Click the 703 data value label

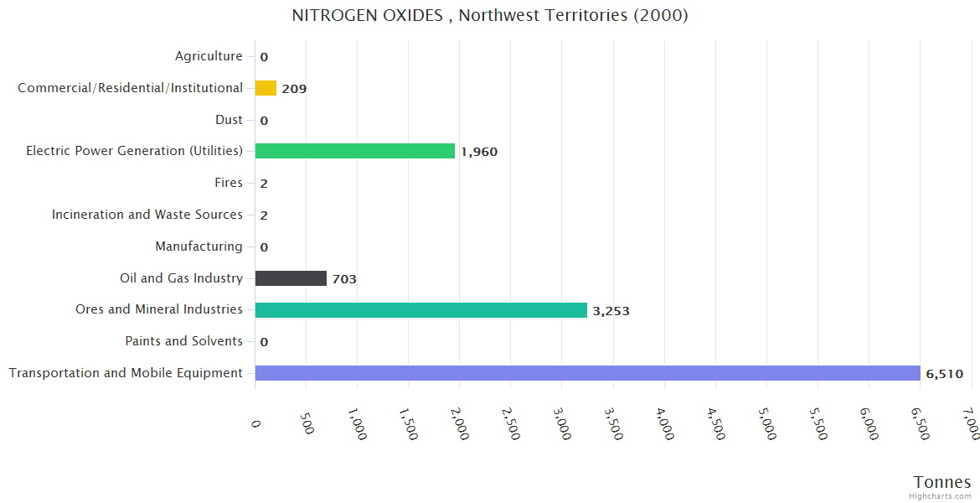(344, 279)
